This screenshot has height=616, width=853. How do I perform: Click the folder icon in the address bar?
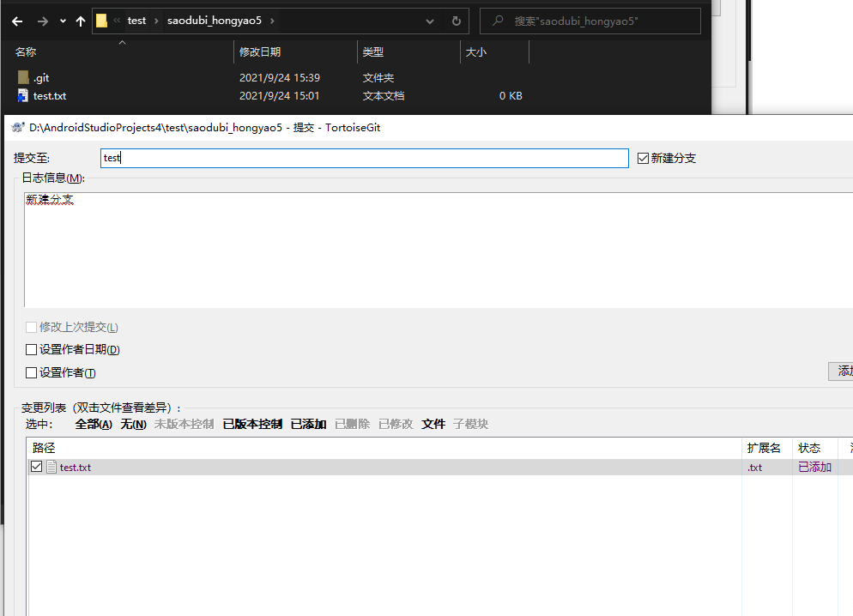[102, 21]
